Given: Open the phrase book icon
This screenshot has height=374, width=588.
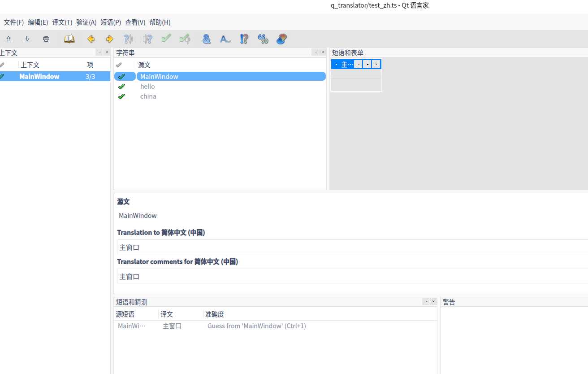Looking at the screenshot, I should pos(69,39).
